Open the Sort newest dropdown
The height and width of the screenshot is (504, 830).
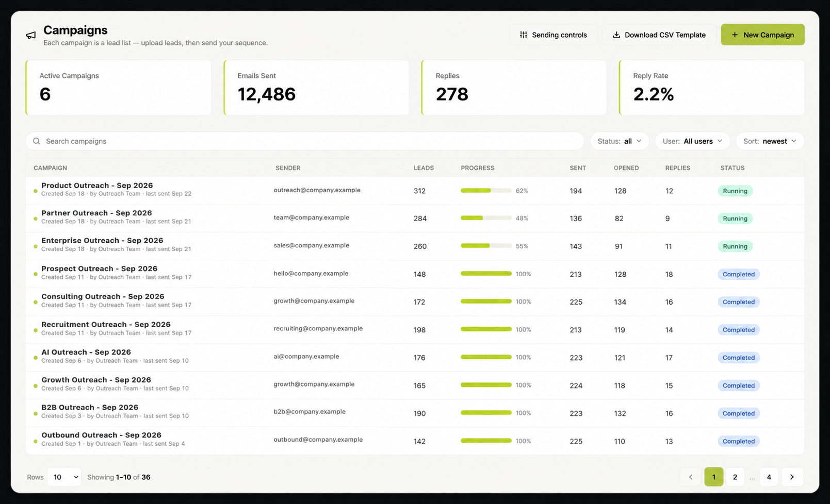tap(770, 141)
